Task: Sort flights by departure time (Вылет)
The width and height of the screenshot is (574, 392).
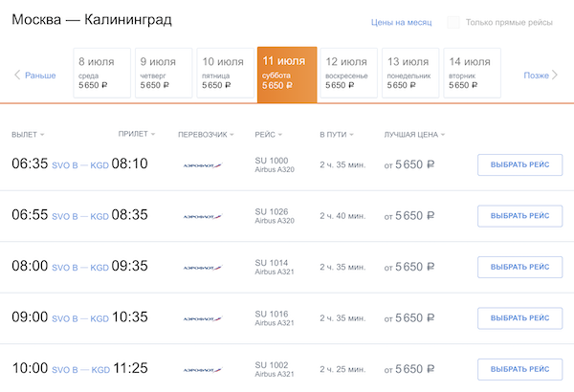Action: 28,135
